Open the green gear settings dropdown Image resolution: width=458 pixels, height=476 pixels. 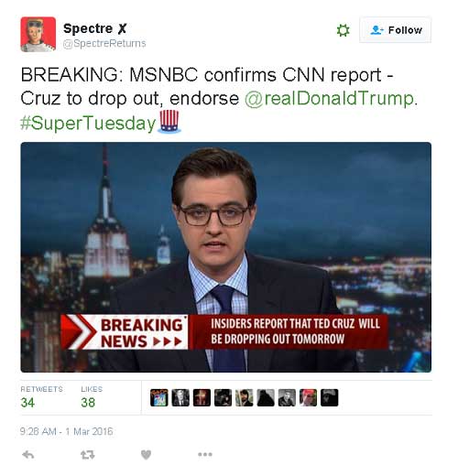pyautogui.click(x=343, y=30)
